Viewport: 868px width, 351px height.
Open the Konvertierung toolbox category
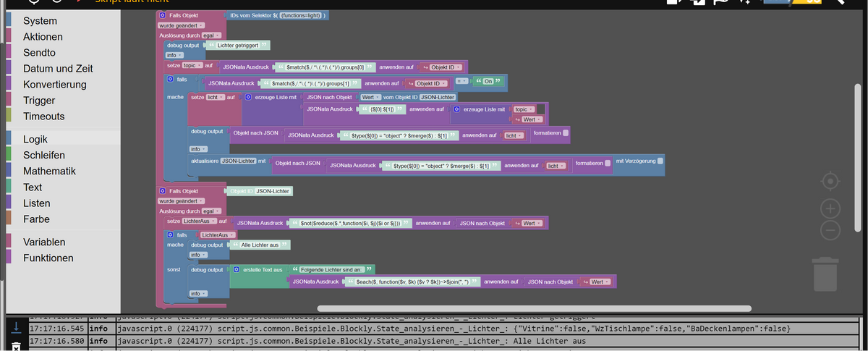[x=54, y=85]
